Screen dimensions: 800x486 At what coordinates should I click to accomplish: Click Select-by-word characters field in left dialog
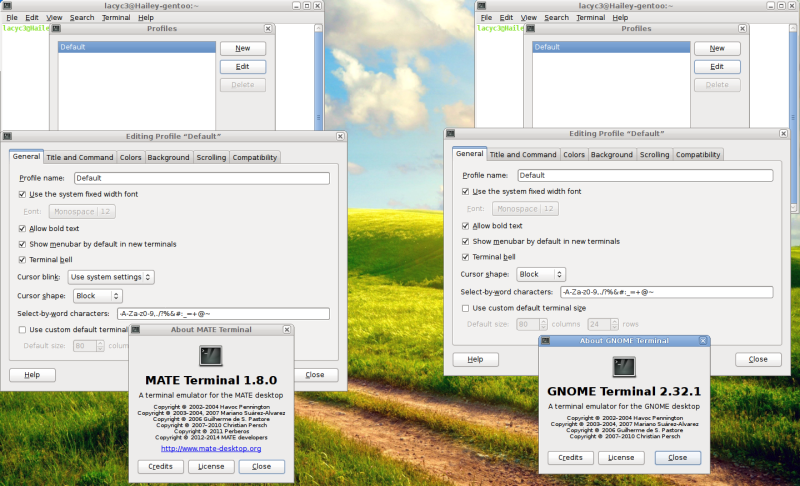click(223, 314)
